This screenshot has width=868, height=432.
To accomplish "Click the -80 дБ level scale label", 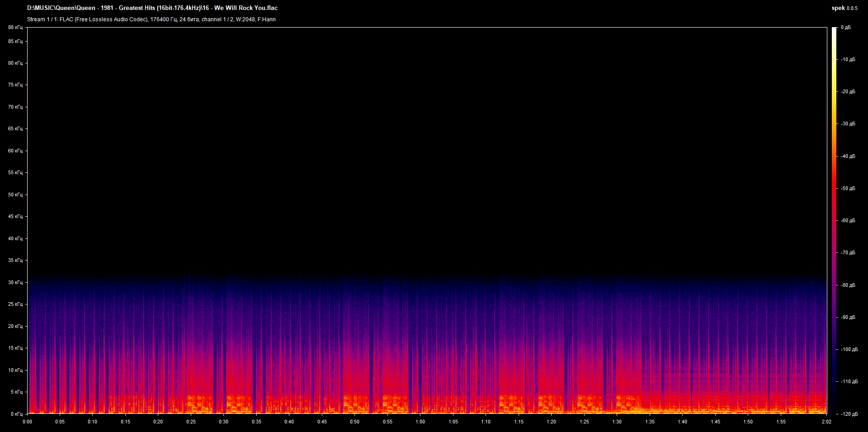I will [848, 285].
